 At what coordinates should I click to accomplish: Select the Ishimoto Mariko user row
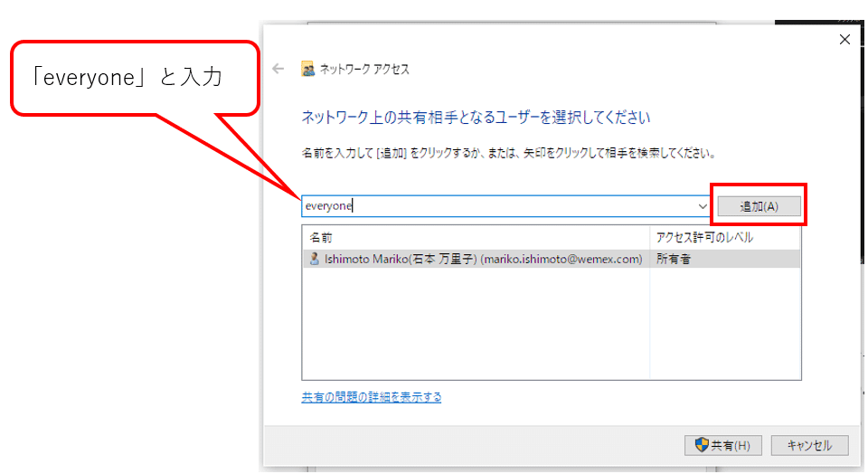point(552,259)
